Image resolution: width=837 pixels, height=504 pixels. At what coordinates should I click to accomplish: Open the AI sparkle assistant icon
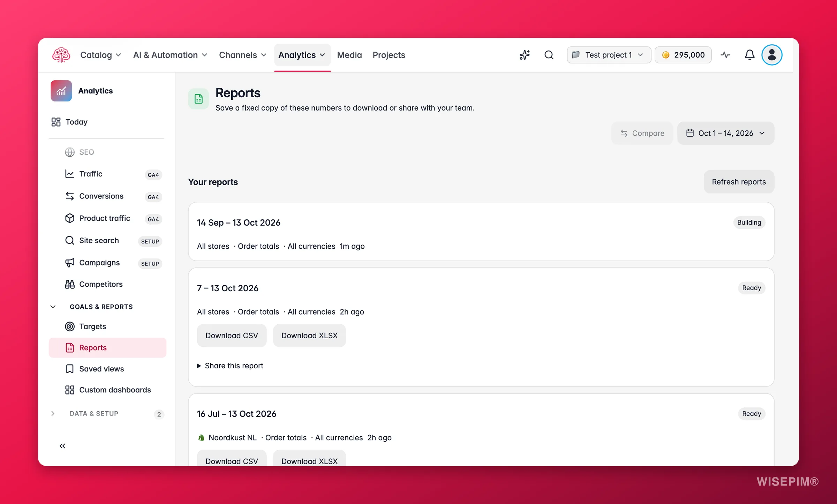[525, 55]
